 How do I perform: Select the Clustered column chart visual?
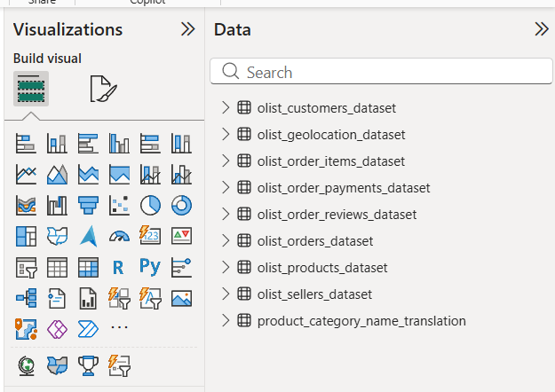click(x=119, y=143)
